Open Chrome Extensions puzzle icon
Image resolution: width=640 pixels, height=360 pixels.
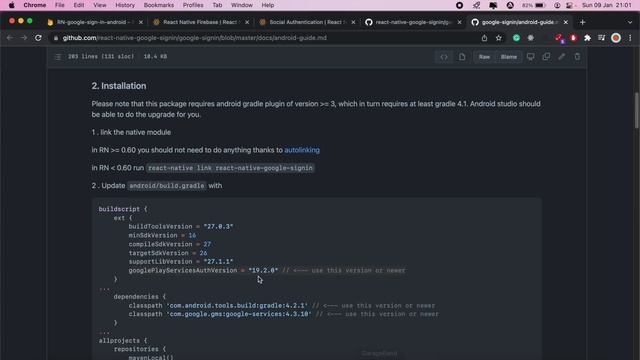pyautogui.click(x=587, y=38)
